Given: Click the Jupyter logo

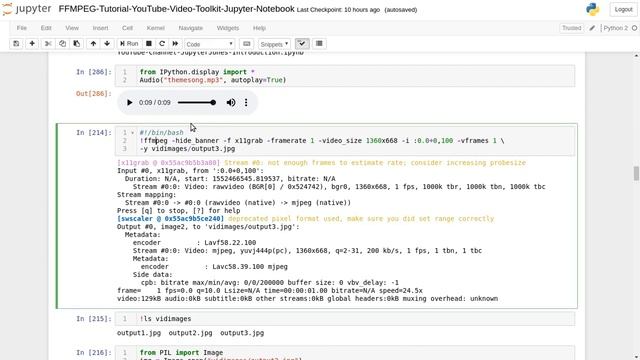Looking at the screenshot, I should pos(27,9).
